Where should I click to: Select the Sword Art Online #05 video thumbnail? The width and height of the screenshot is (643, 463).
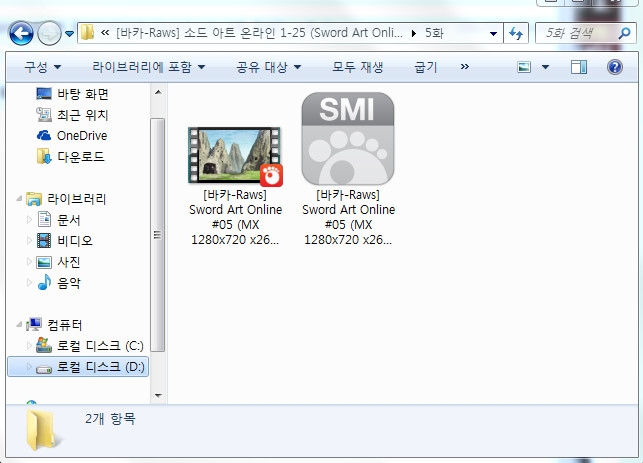click(235, 156)
